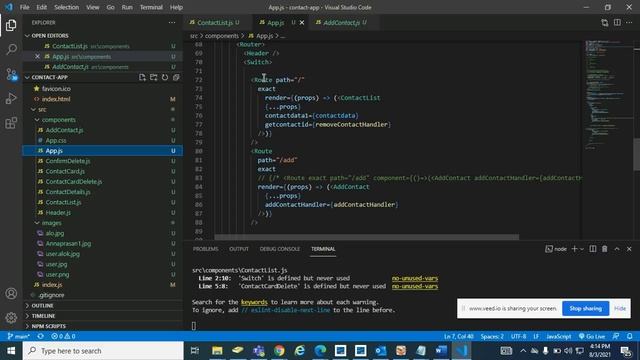Click feedback icon in status bar

pyautogui.click(x=616, y=336)
